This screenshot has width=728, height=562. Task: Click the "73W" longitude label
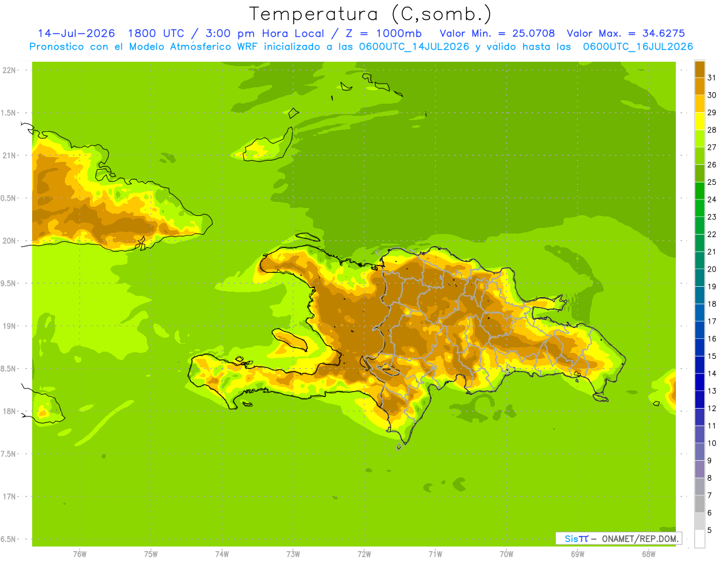293,554
